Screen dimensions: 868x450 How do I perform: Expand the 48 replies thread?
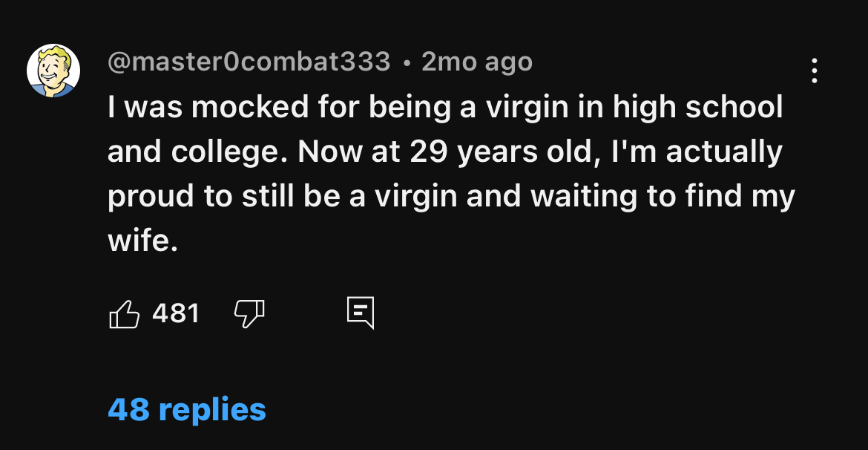(x=186, y=409)
